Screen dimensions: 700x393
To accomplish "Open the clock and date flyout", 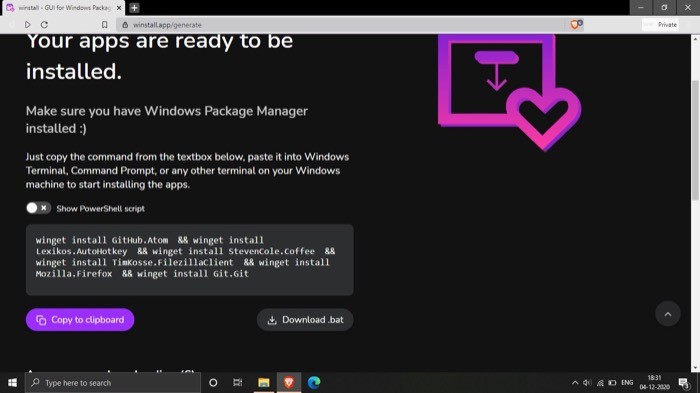I will pyautogui.click(x=654, y=383).
